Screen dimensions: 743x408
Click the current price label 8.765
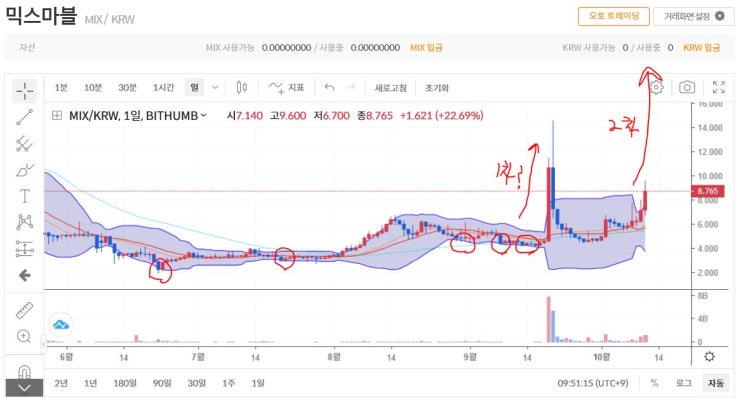[x=707, y=191]
